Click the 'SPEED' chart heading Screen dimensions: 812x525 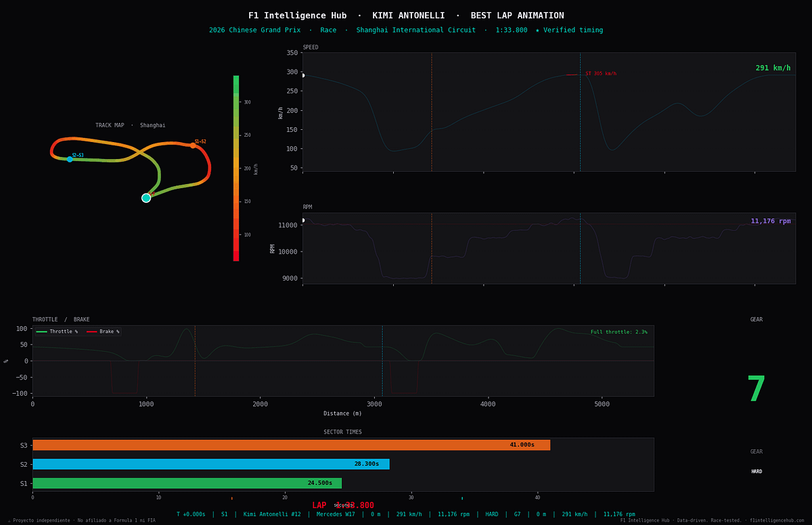[311, 47]
